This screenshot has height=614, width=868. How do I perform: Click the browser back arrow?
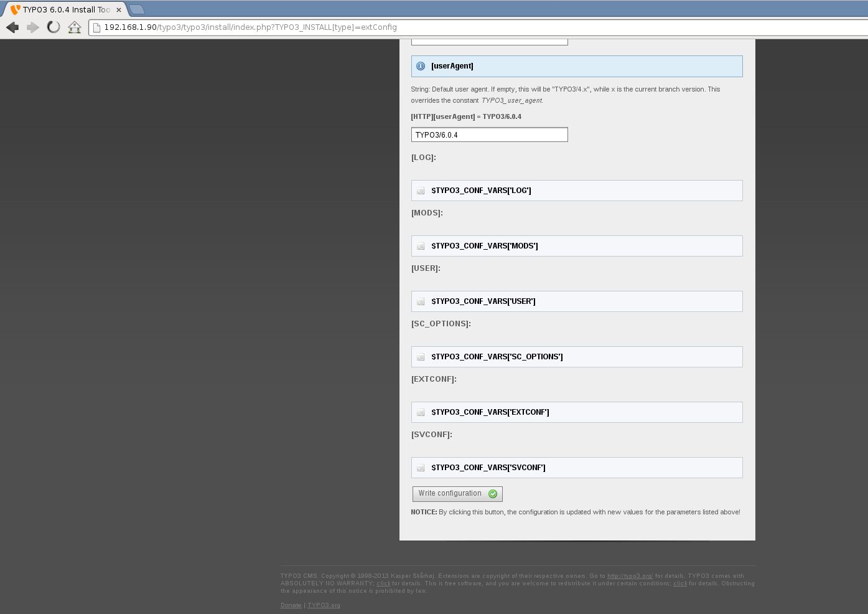(x=12, y=27)
